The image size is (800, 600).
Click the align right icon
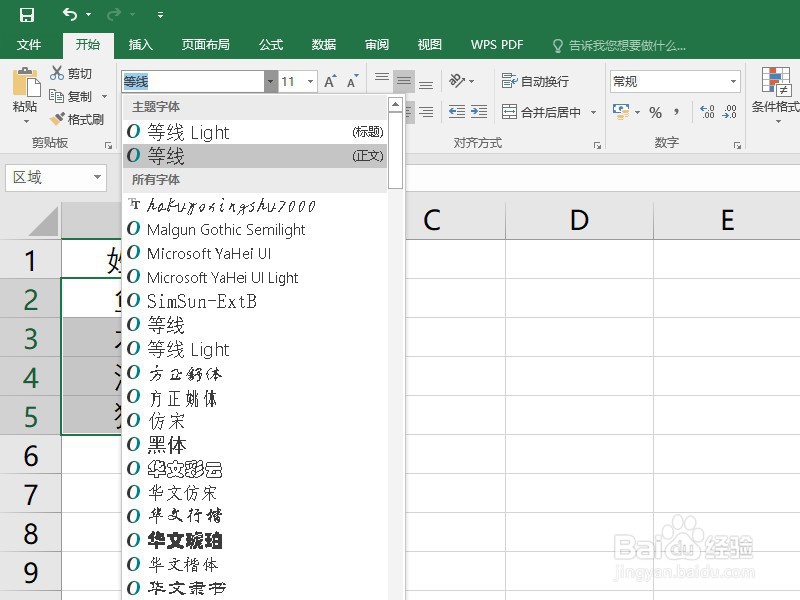(427, 111)
